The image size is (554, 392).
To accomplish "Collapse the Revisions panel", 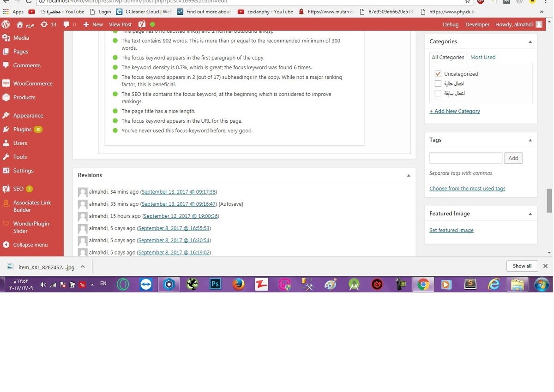I will tap(408, 175).
